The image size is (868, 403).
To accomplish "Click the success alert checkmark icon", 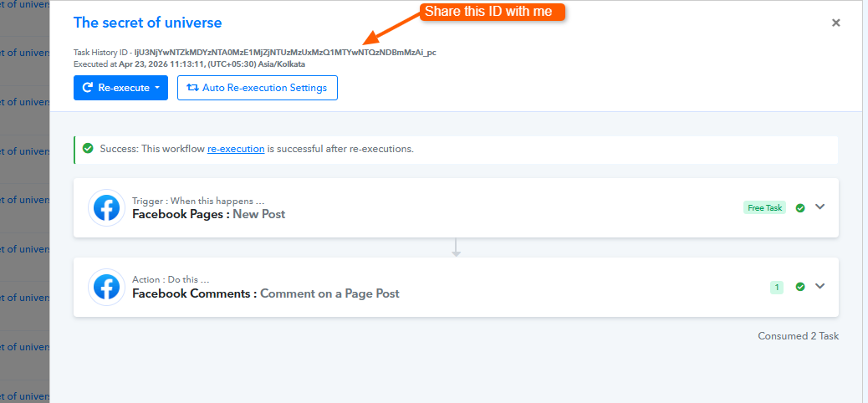I will coord(88,149).
